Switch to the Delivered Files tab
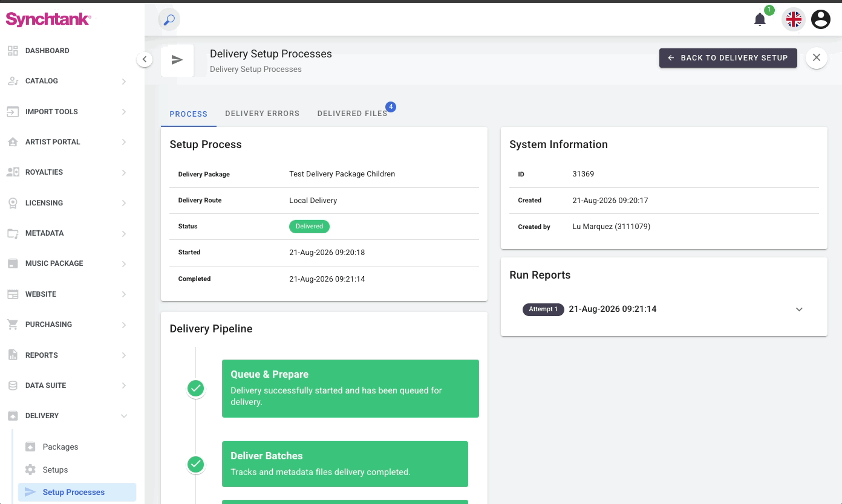 (352, 114)
